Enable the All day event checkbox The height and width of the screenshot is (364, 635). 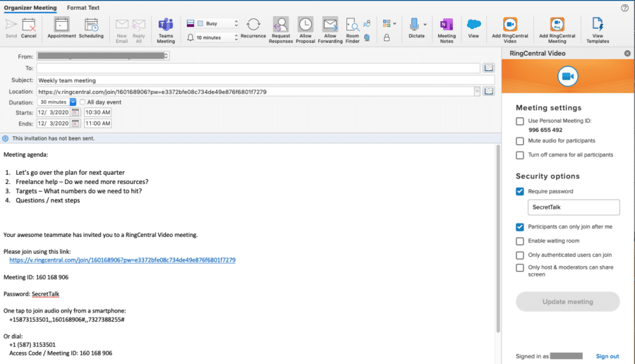83,102
